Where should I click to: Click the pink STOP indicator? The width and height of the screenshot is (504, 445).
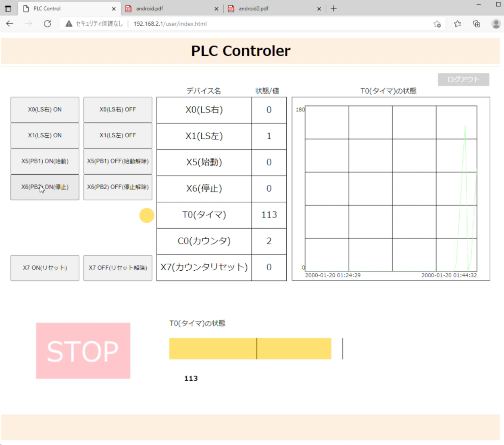pyautogui.click(x=83, y=351)
